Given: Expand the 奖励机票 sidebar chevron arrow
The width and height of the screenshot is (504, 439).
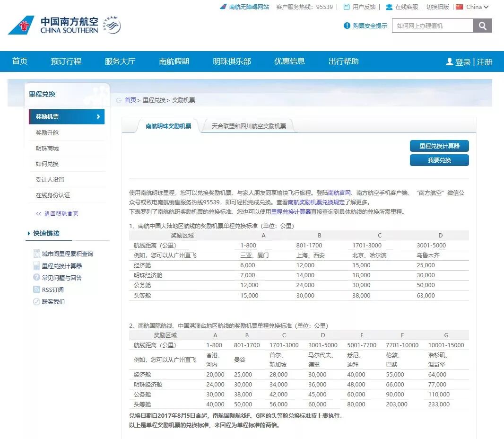Looking at the screenshot, I should 98,116.
